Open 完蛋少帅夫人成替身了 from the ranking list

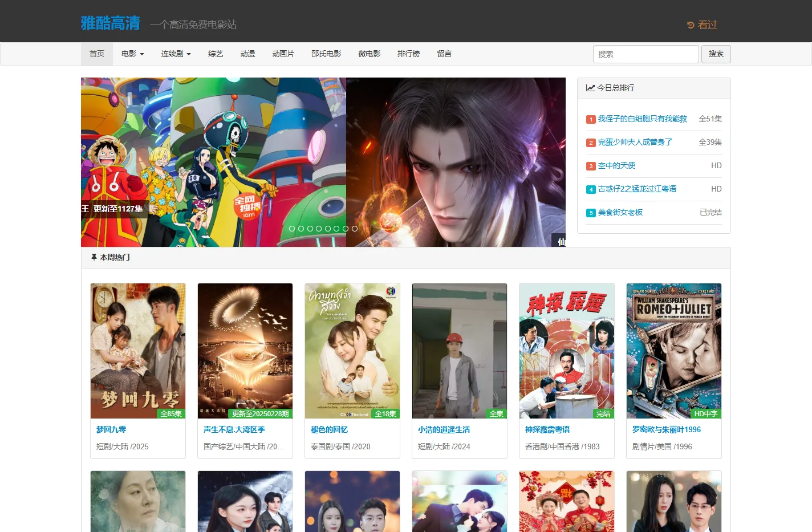pyautogui.click(x=635, y=142)
